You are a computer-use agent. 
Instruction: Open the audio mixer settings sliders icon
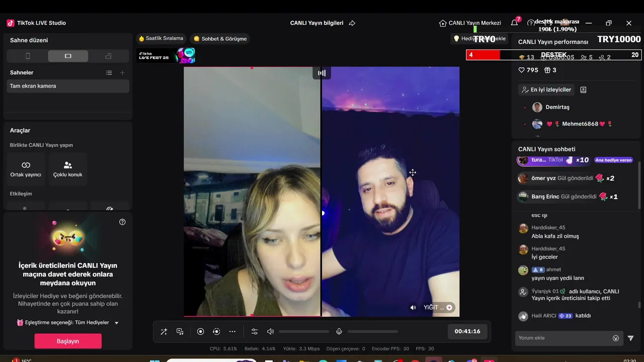[255, 331]
